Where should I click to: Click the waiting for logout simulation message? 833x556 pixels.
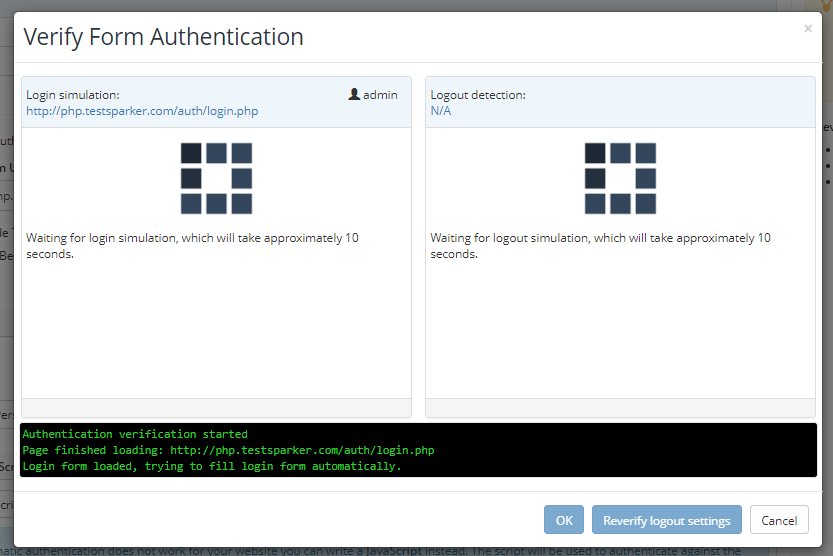pos(600,246)
